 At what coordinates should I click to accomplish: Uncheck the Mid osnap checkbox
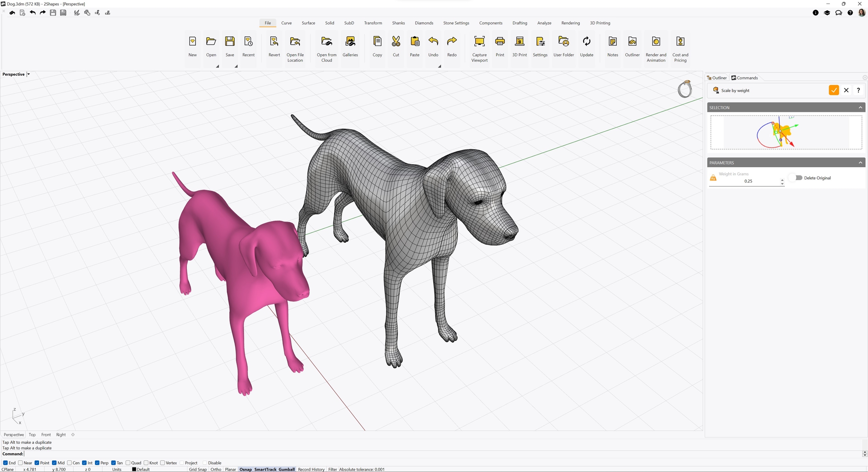[x=54, y=463]
